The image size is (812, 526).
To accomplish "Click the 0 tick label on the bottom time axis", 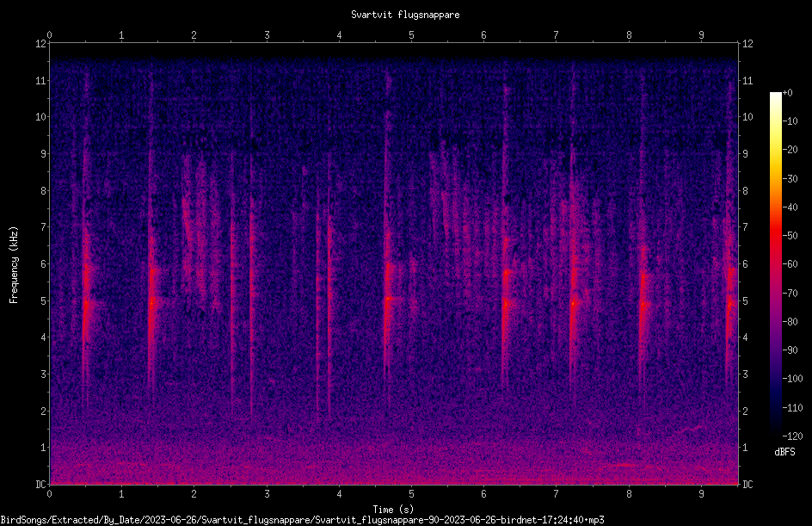I will pos(50,494).
